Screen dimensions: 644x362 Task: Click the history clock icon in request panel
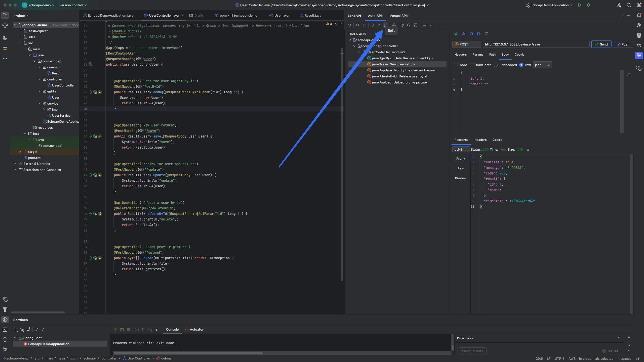click(487, 34)
